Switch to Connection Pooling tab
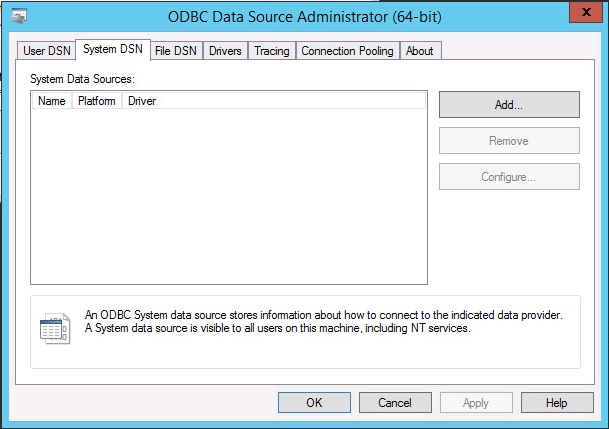This screenshot has width=609, height=429. pos(348,51)
